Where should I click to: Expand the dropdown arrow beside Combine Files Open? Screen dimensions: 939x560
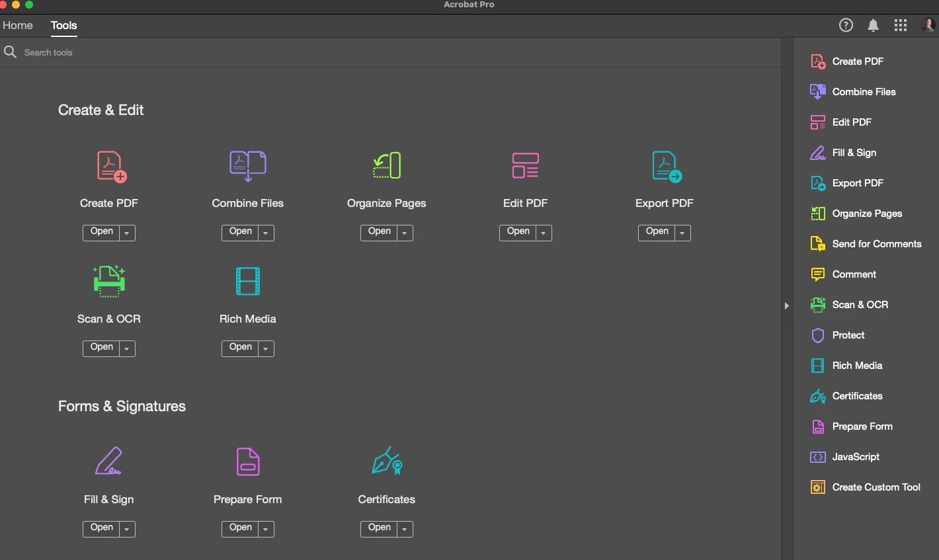pos(266,233)
